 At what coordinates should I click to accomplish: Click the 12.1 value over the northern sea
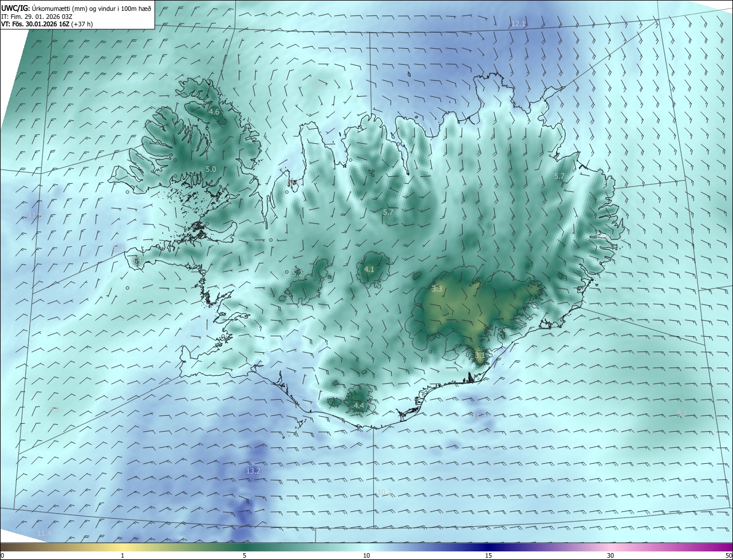pyautogui.click(x=518, y=23)
